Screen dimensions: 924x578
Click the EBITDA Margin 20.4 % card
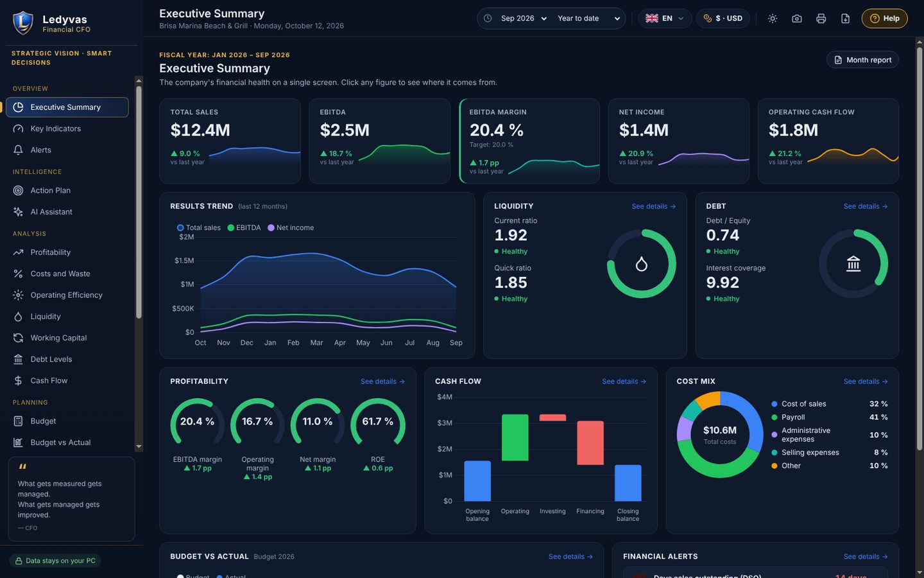tap(529, 141)
